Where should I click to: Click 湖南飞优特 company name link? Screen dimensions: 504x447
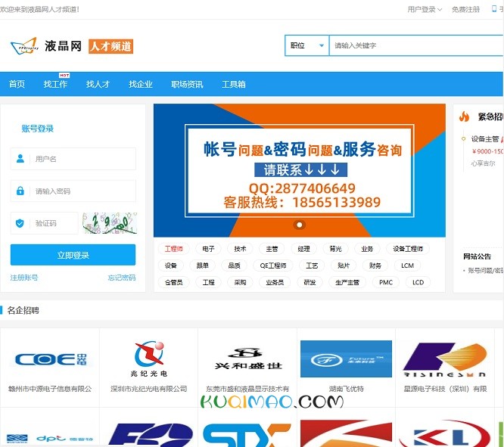(346, 389)
